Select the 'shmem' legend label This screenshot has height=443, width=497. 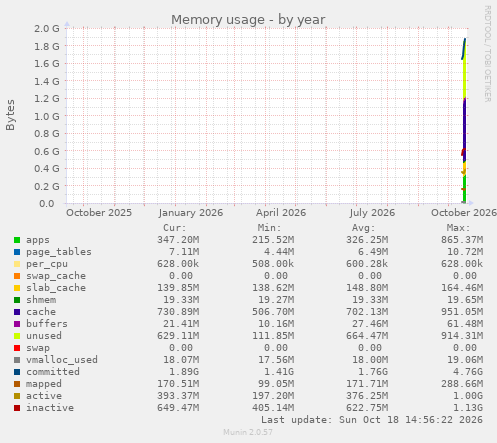(x=41, y=300)
